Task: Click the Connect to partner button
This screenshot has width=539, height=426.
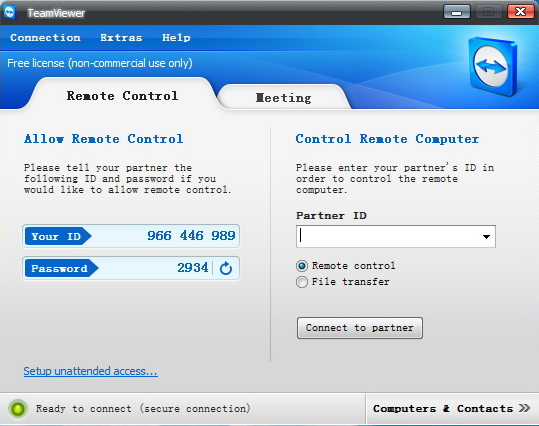Action: tap(360, 328)
